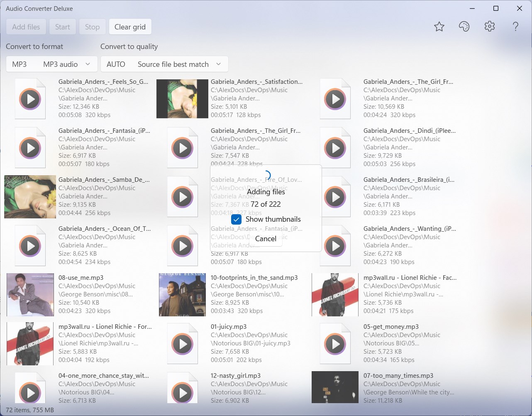Viewport: 532px width, 416px height.
Task: Open the theme palette icon
Action: (x=464, y=27)
